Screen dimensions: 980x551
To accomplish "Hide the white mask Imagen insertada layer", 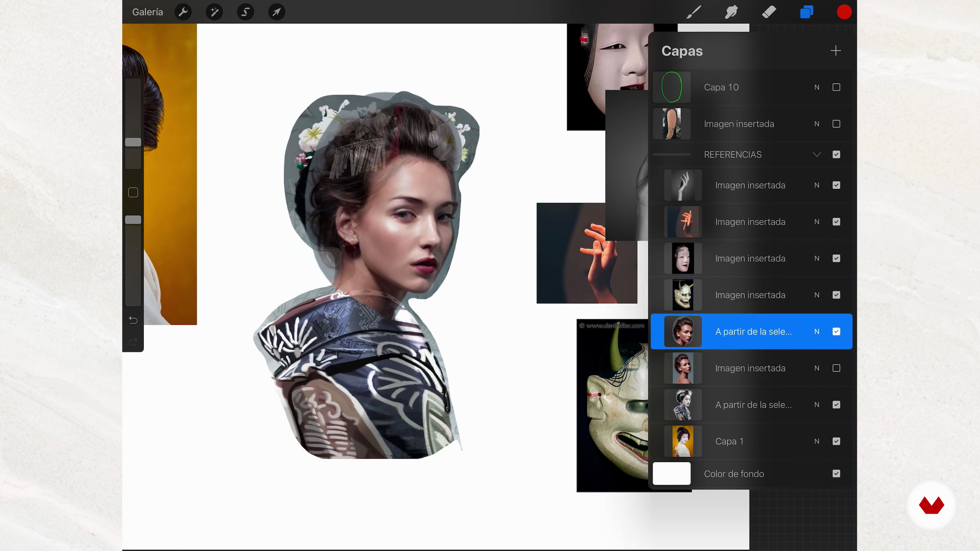I will (836, 259).
